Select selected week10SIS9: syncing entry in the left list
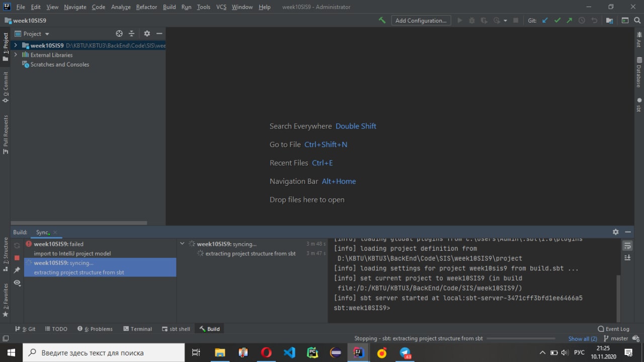The height and width of the screenshot is (362, 644). tap(100, 267)
